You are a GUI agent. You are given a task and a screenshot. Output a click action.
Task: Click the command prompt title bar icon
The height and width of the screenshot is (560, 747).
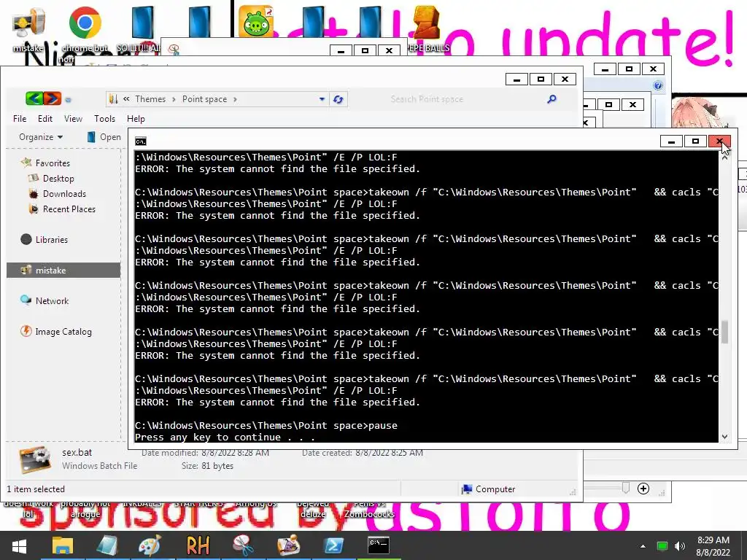(x=141, y=141)
